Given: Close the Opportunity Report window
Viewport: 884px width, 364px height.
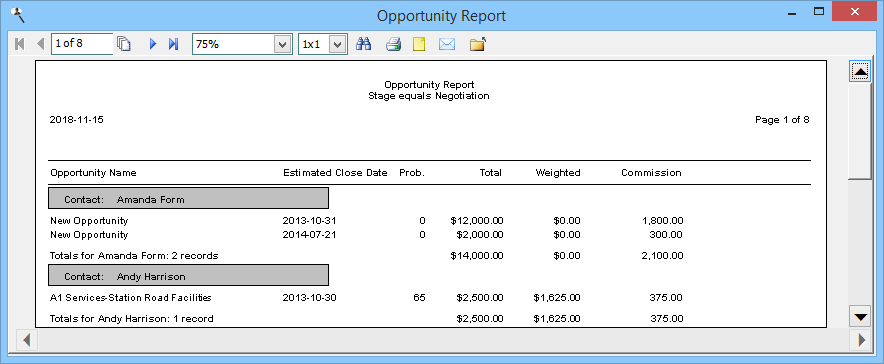Looking at the screenshot, I should 856,12.
